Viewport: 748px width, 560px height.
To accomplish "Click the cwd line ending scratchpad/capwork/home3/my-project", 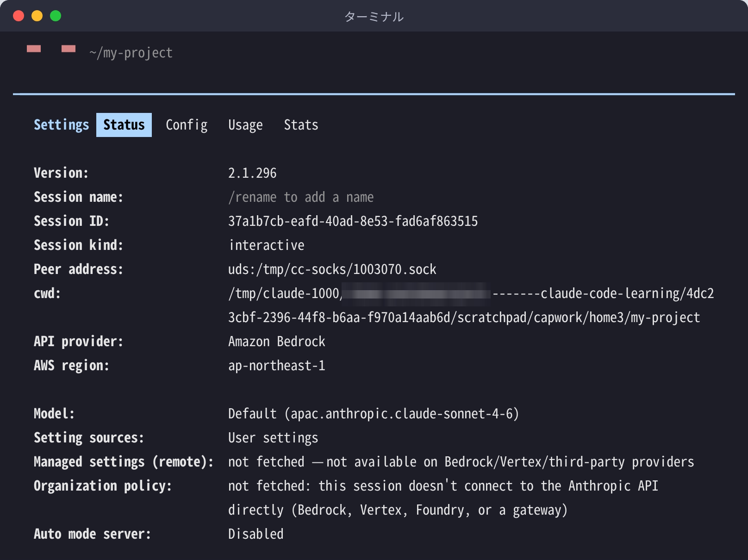I will tap(464, 317).
